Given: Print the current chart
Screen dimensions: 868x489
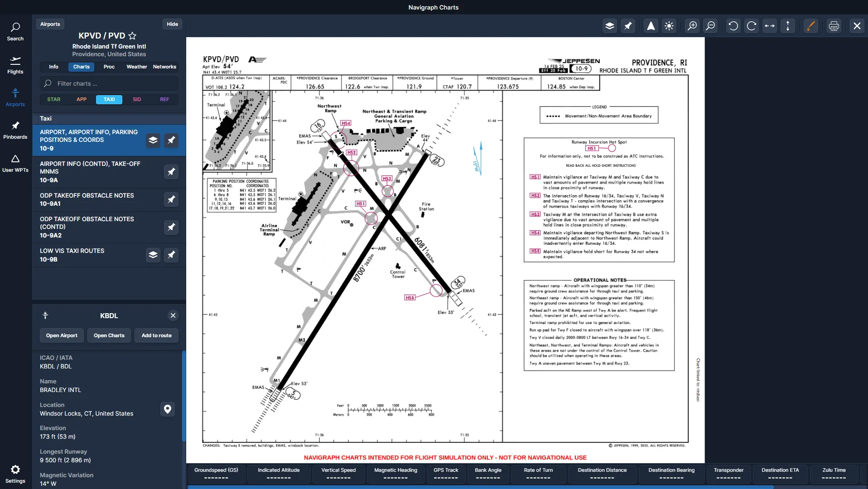Looking at the screenshot, I should pyautogui.click(x=834, y=26).
